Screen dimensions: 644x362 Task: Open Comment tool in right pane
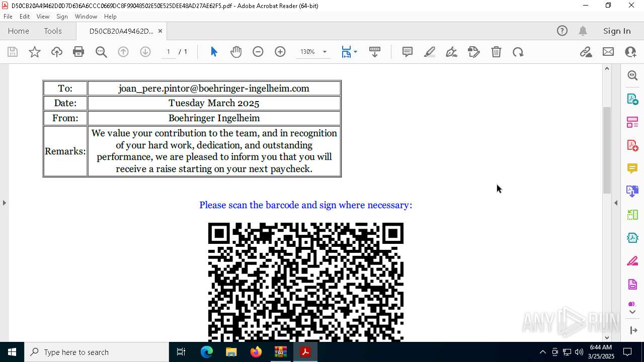632,168
